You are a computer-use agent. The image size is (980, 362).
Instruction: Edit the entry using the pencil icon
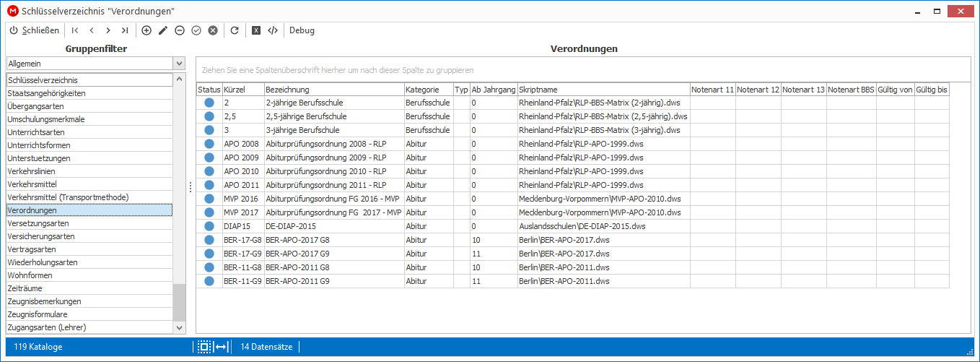163,30
